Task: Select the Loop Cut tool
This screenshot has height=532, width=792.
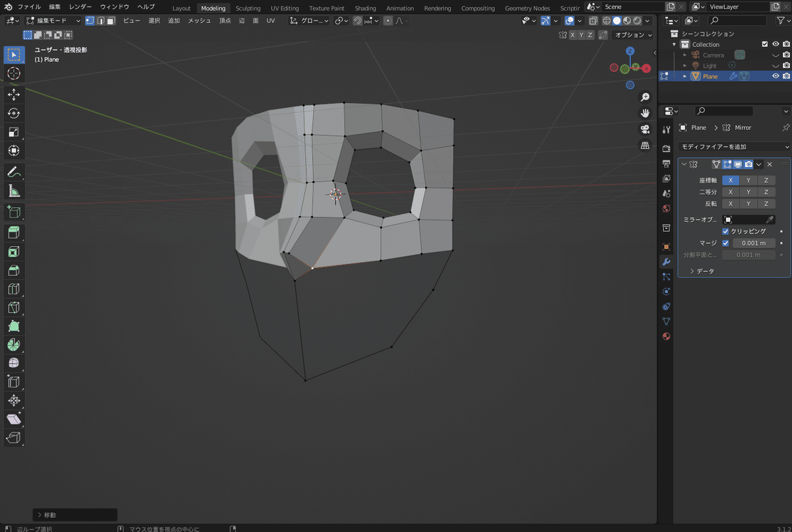Action: [x=14, y=288]
